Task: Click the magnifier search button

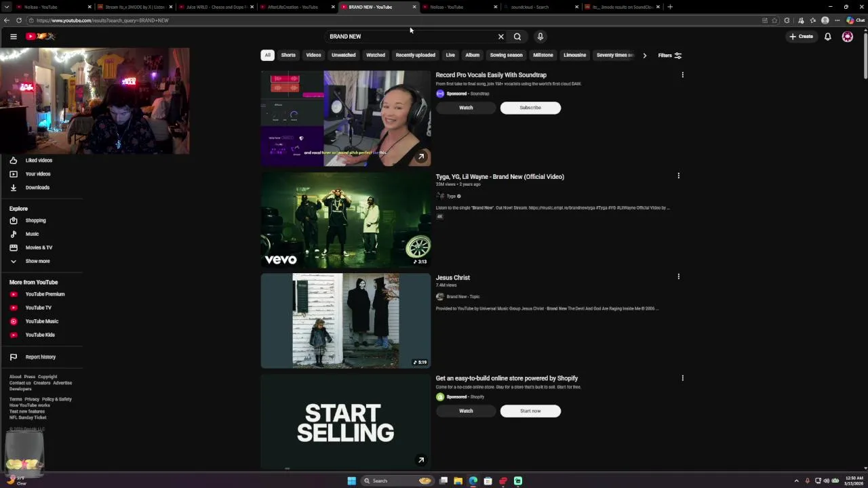Action: pyautogui.click(x=517, y=37)
